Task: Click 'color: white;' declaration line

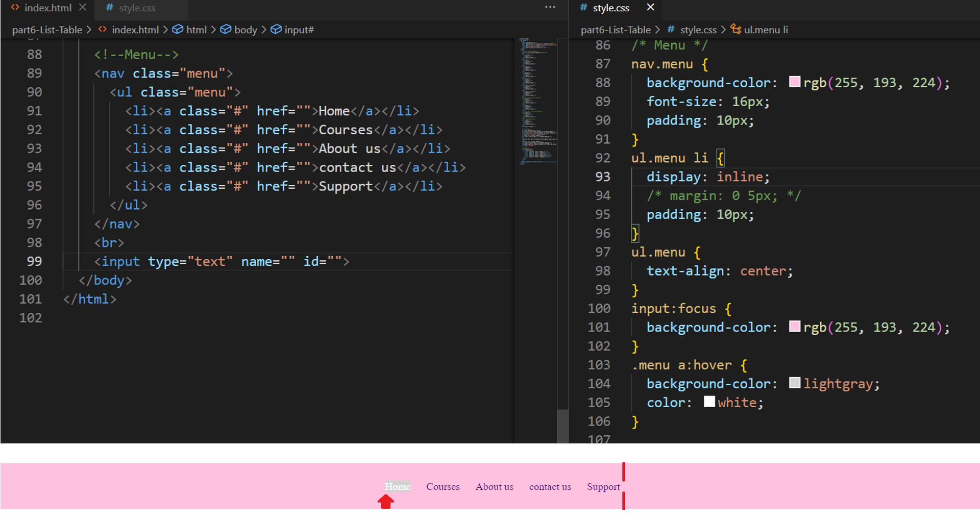Action: click(705, 403)
